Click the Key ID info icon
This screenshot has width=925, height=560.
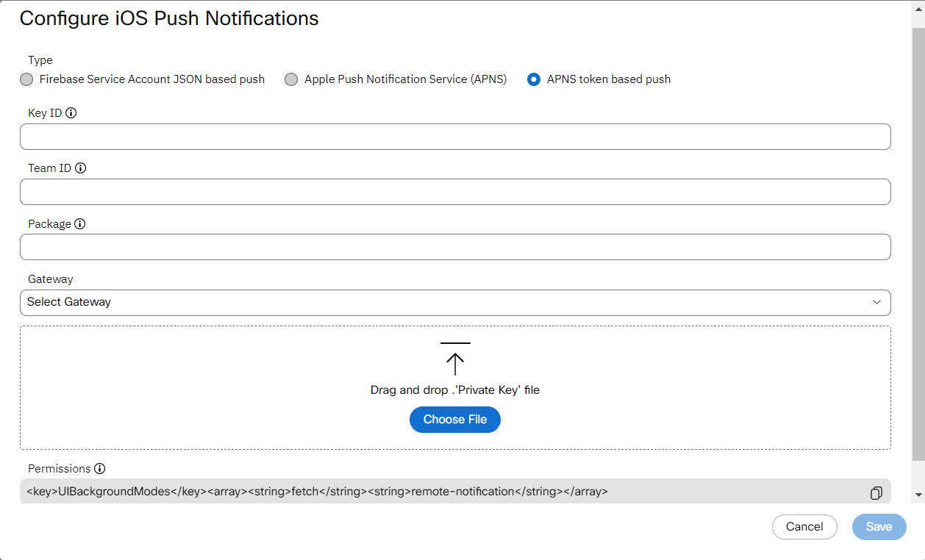(x=71, y=113)
